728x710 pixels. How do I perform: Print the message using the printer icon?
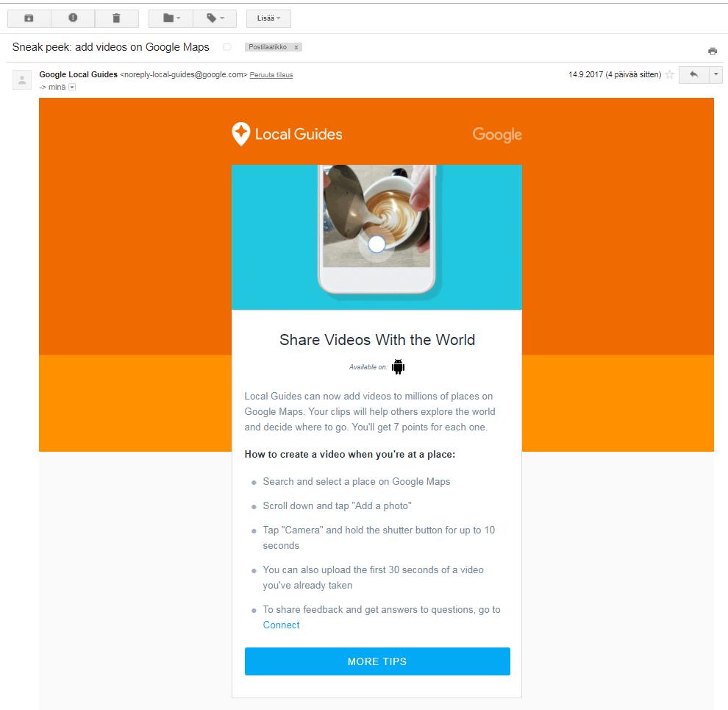pos(713,51)
